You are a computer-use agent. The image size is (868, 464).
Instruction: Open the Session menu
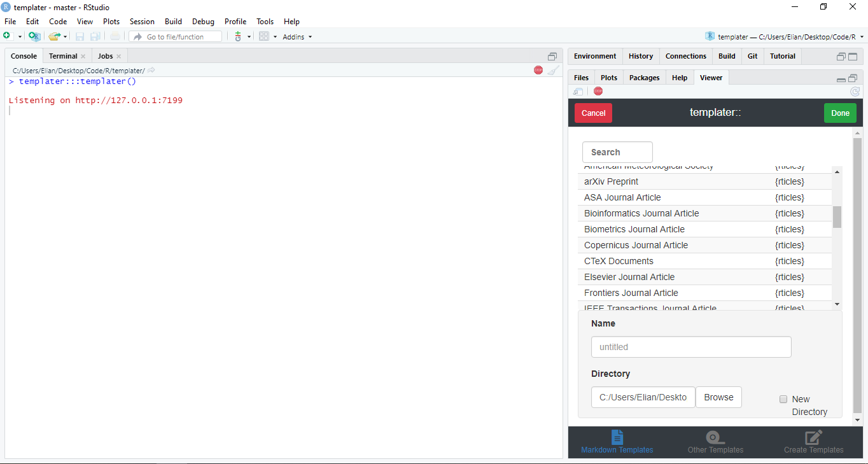click(x=142, y=22)
